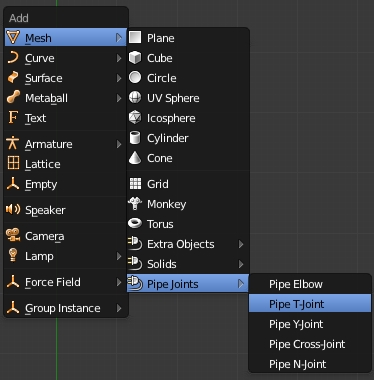
Task: Click the Extra Objects plugin icon
Action: coord(135,244)
